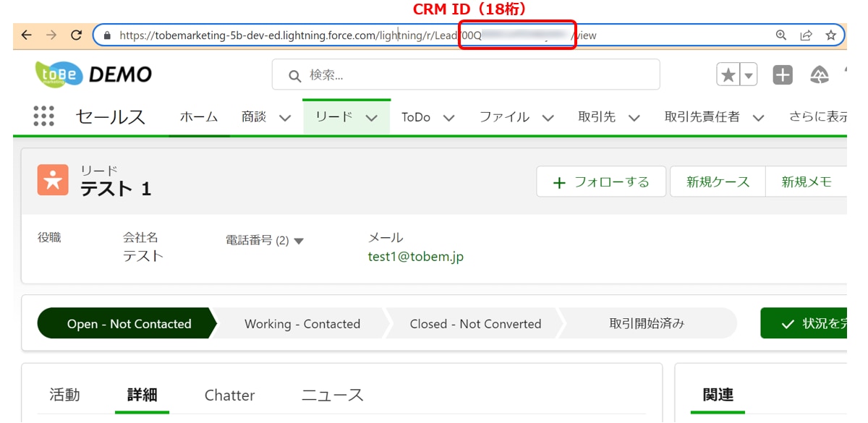Open the test1@tobem.jp email link
The height and width of the screenshot is (423, 868).
[x=416, y=256]
